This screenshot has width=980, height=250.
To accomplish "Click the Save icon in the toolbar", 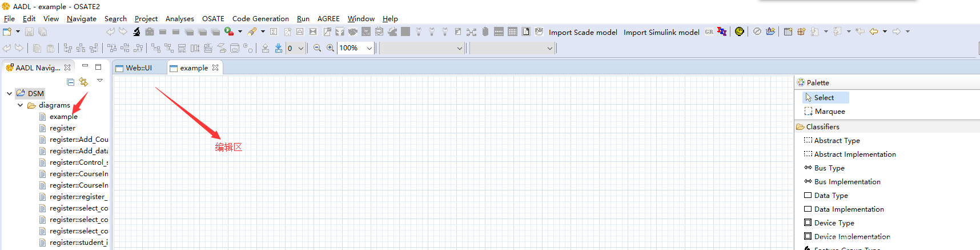I will click(x=29, y=32).
